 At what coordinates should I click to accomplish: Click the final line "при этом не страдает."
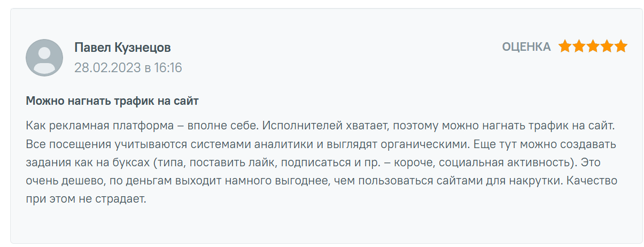(86, 199)
